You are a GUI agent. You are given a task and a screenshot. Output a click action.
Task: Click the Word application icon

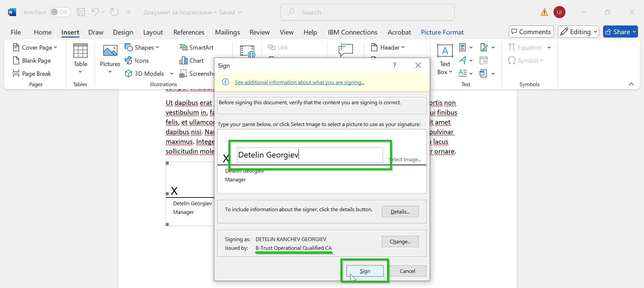point(12,12)
